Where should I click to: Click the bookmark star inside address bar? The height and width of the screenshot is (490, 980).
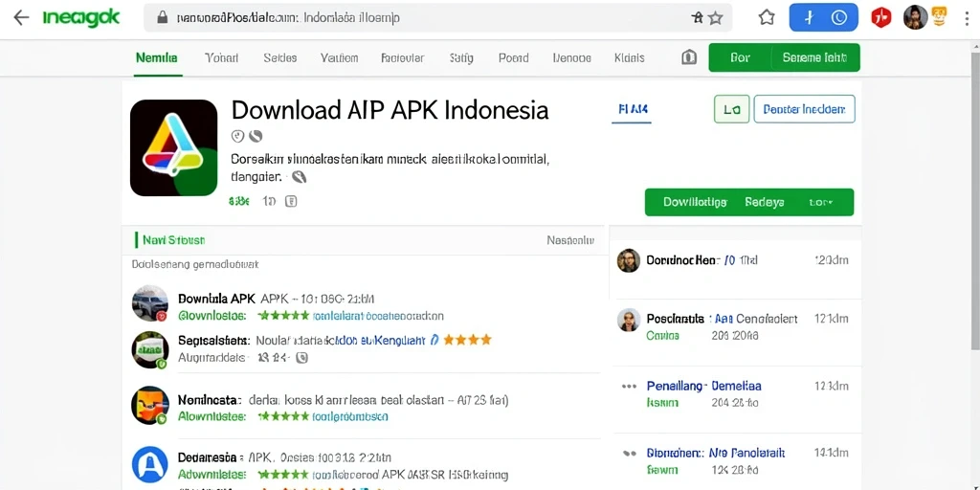click(716, 18)
